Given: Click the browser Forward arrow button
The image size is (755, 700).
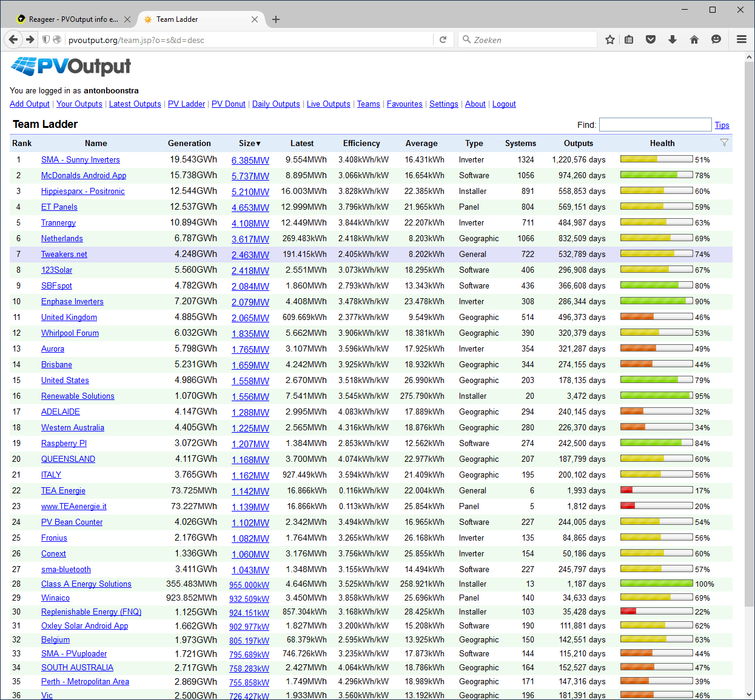Looking at the screenshot, I should 30,39.
